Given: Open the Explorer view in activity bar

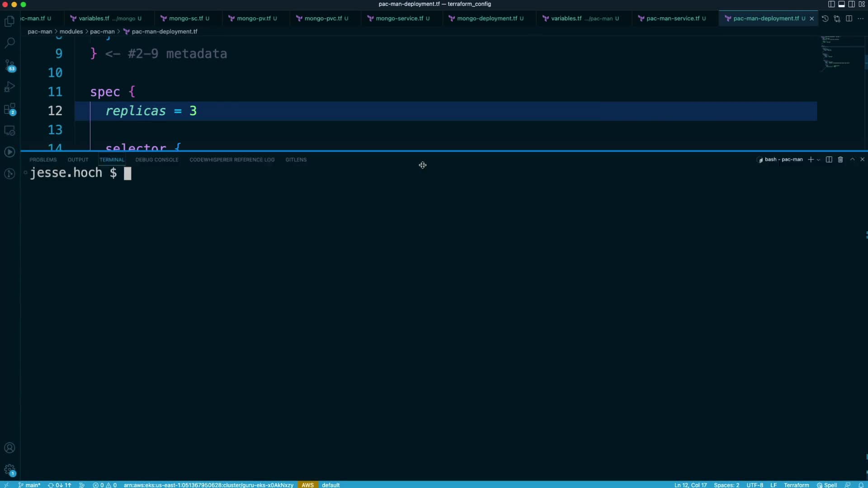Looking at the screenshot, I should tap(9, 21).
